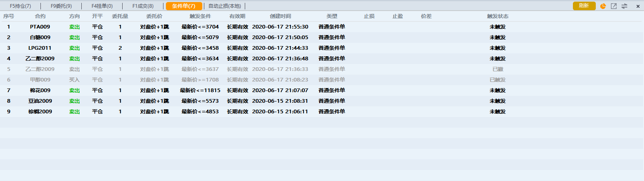
Task: Click the 止损 column header
Action: point(369,16)
